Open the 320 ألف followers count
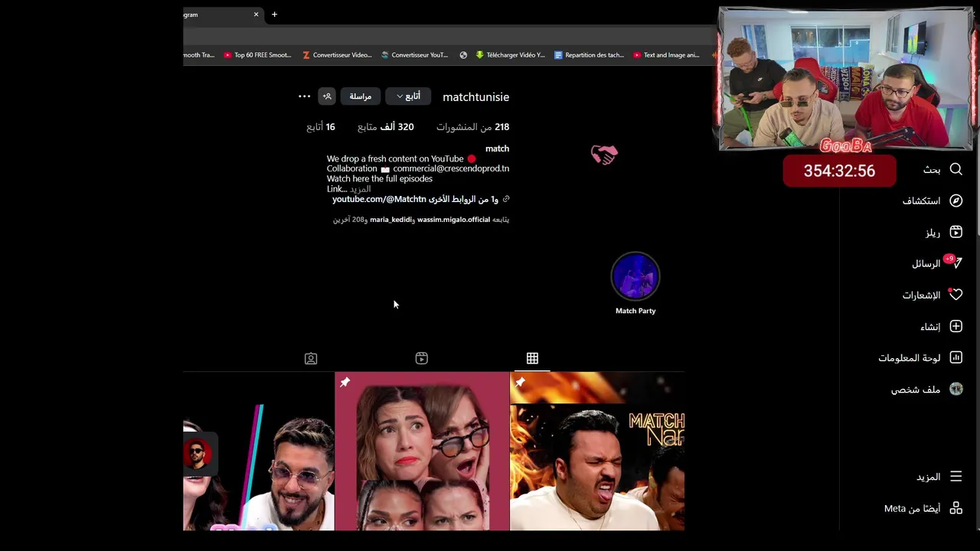Screen dimensions: 980x551 [x=386, y=127]
